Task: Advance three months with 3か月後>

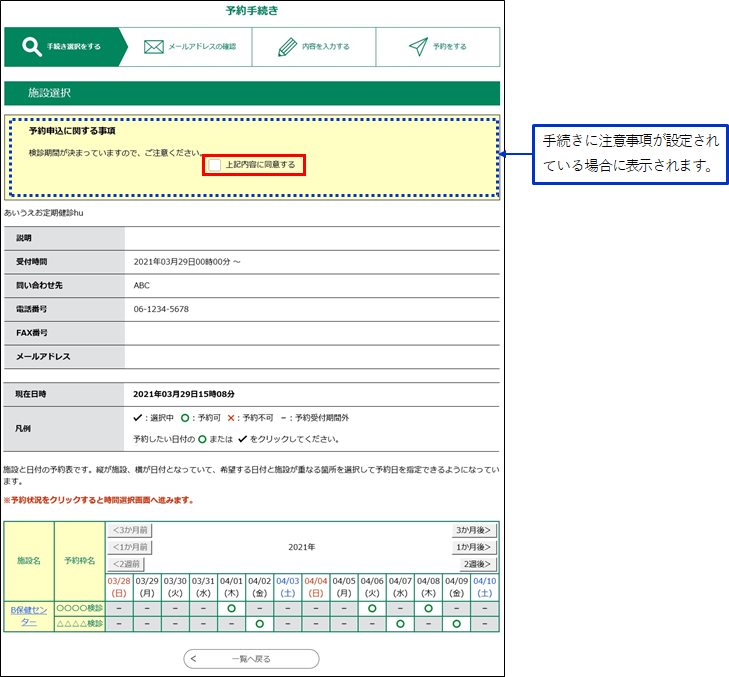Action: tap(474, 530)
